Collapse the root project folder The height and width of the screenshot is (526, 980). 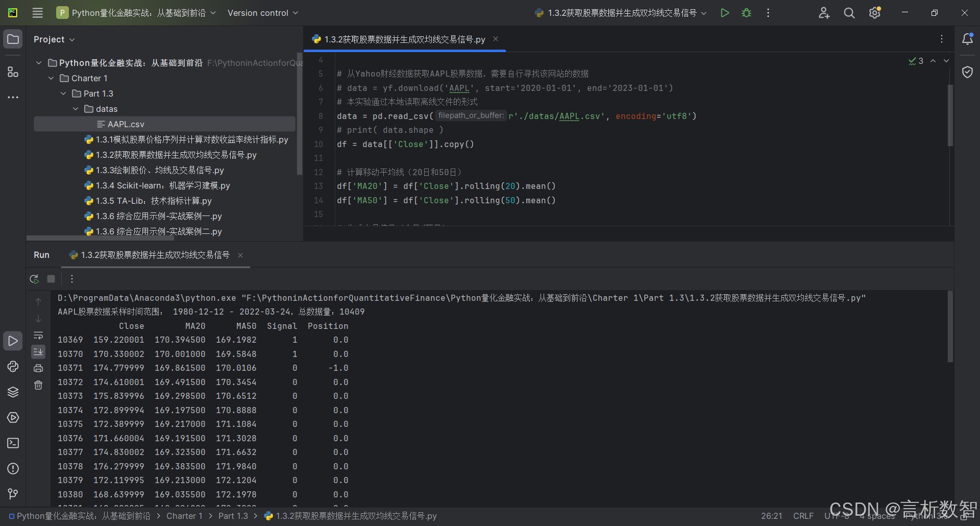[39, 63]
